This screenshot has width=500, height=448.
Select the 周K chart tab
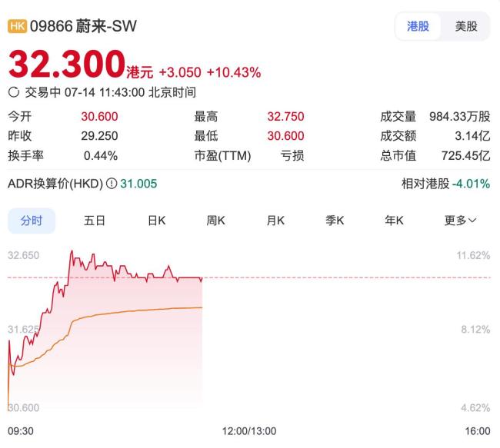(215, 221)
